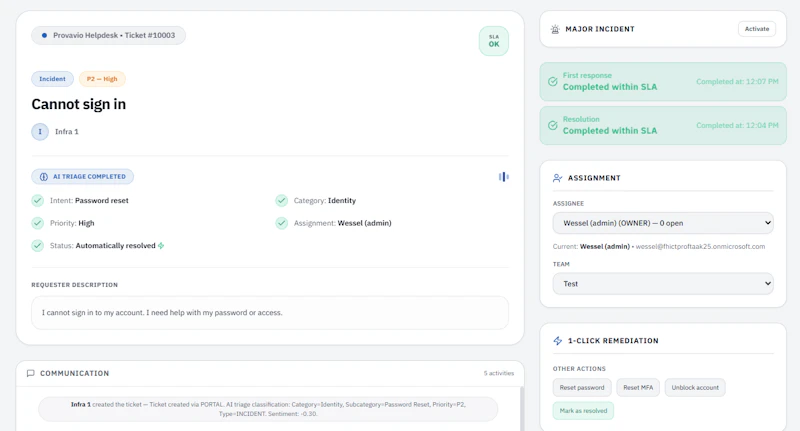The height and width of the screenshot is (431, 800).
Task: Click the checkmark icon beside Intent: Password reset
Action: tap(37, 200)
